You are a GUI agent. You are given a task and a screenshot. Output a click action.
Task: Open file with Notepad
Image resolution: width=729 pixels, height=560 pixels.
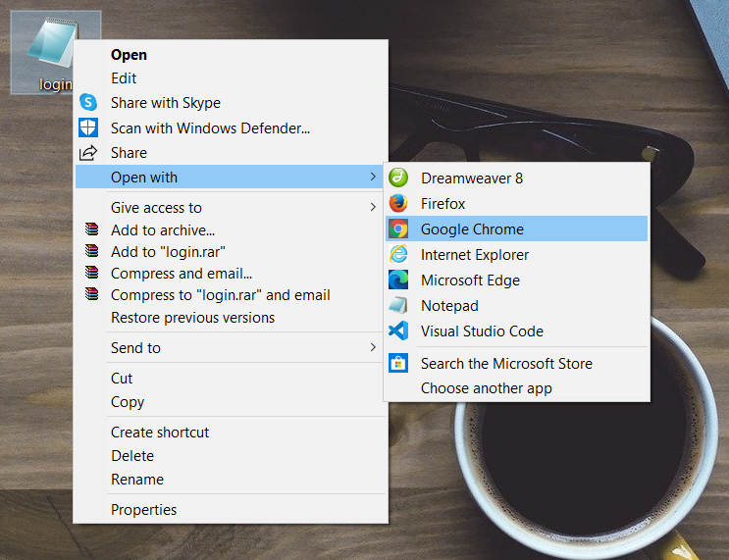pos(516,306)
